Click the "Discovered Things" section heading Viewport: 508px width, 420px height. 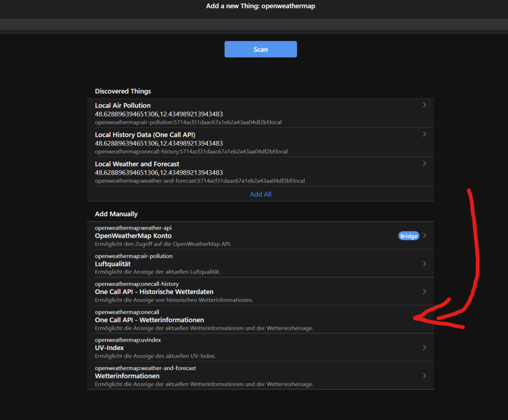click(123, 91)
